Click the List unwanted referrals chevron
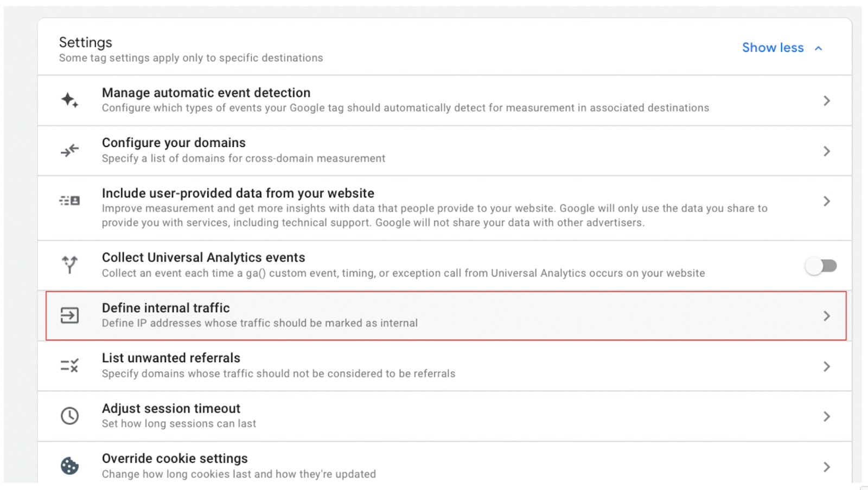Viewport: 868px width, 490px height. click(826, 366)
